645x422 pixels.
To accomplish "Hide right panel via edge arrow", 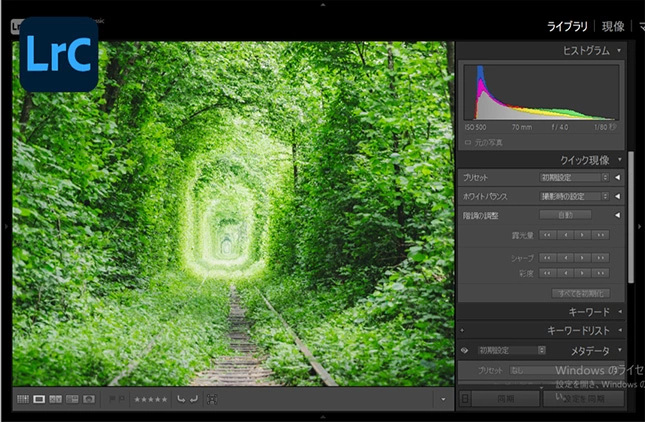I will click(x=639, y=226).
